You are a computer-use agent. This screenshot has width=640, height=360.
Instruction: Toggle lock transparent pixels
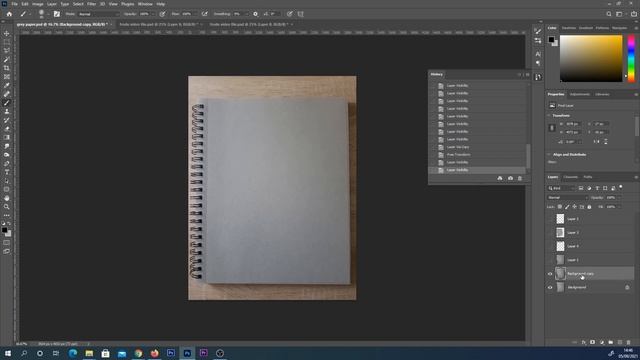(560, 207)
